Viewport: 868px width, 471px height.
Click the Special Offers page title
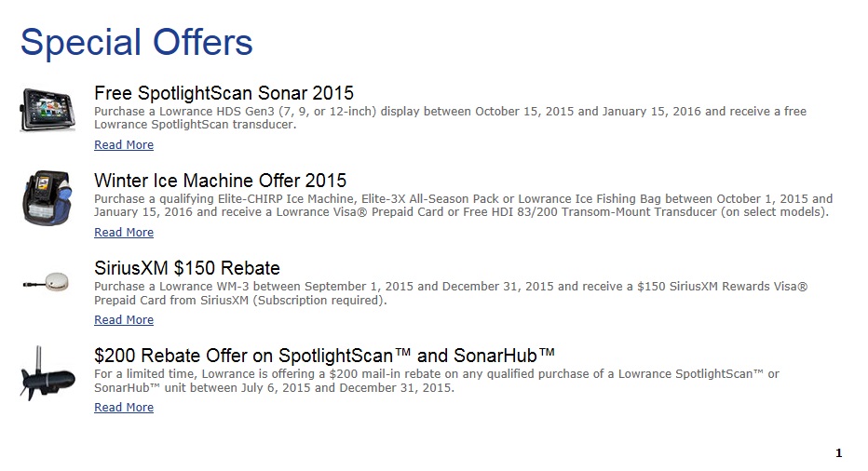136,42
